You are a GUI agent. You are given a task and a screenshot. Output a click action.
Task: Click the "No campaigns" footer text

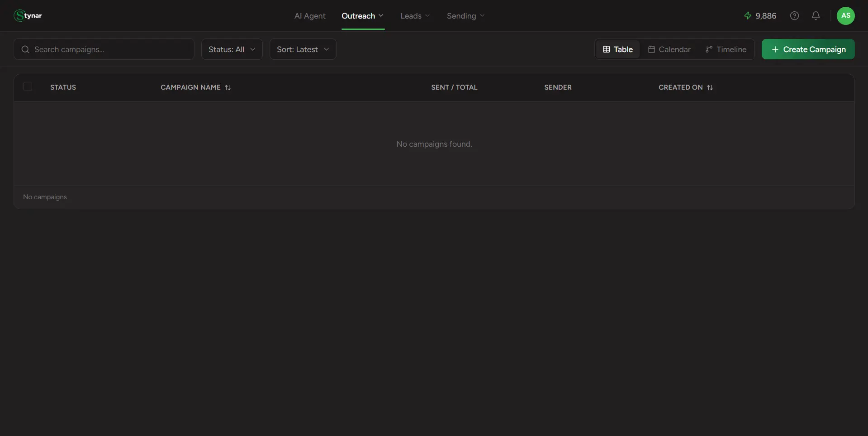click(45, 197)
